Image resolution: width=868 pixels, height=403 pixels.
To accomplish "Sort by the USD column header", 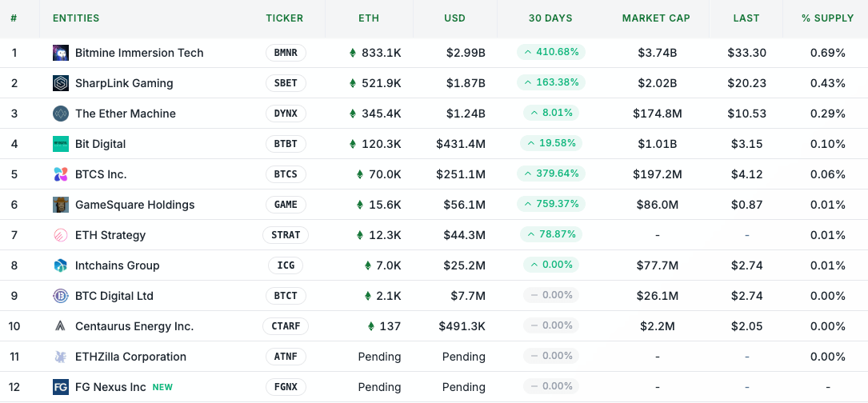I will tap(454, 18).
